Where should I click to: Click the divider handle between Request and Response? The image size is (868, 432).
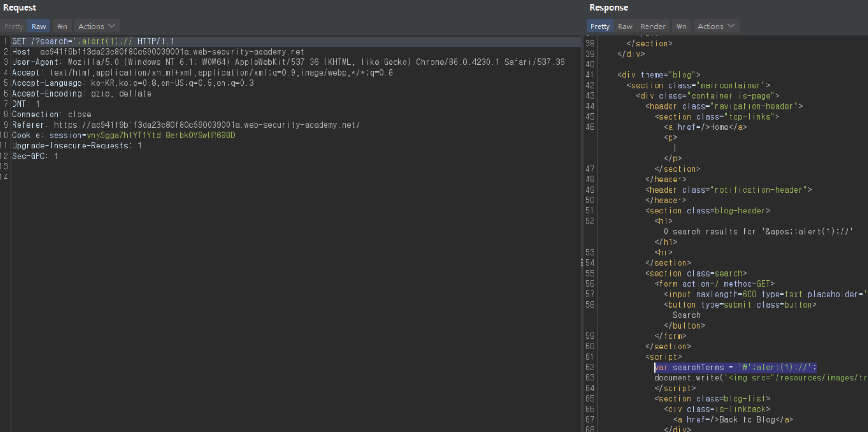click(582, 263)
